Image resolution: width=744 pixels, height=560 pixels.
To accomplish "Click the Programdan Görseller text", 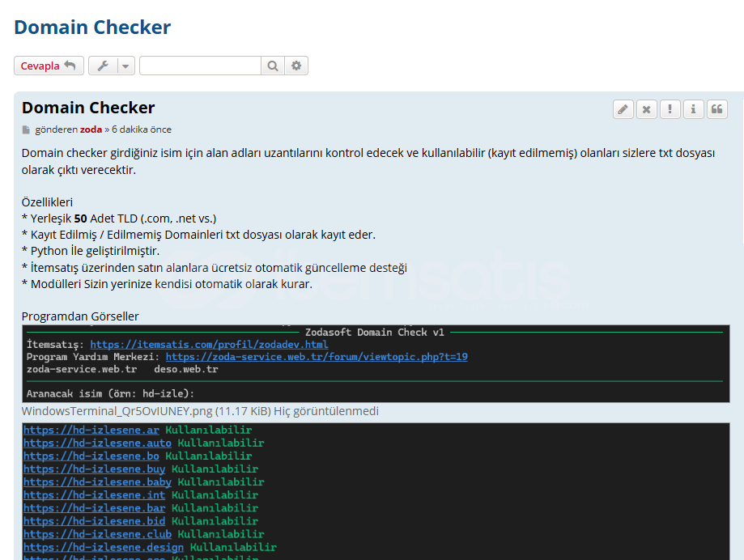I will (x=80, y=316).
